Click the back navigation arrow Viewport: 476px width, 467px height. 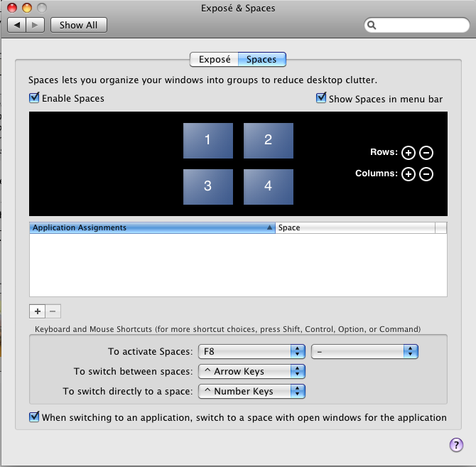point(17,25)
